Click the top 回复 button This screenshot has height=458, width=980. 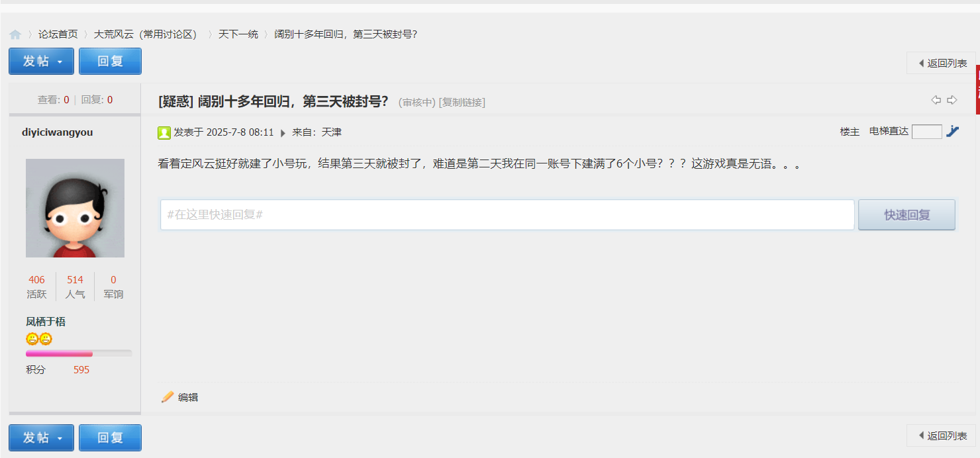point(110,61)
